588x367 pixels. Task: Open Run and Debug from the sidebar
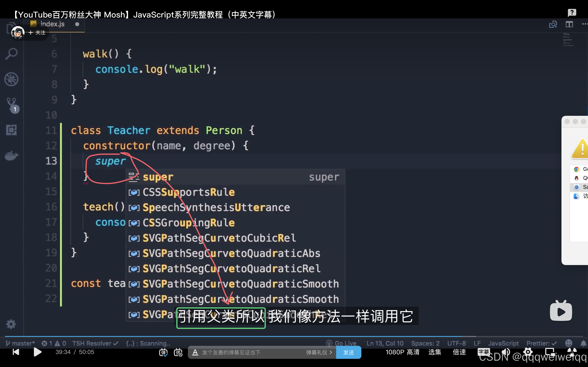point(11,79)
